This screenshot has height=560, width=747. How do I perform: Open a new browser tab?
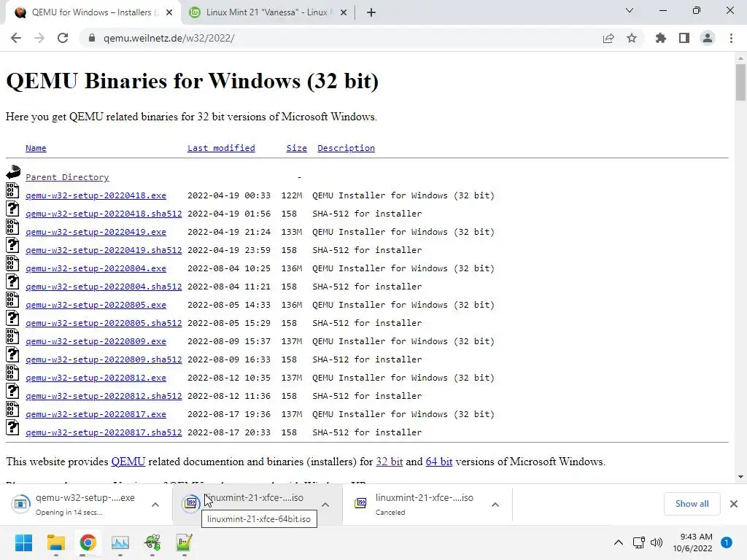pos(371,12)
